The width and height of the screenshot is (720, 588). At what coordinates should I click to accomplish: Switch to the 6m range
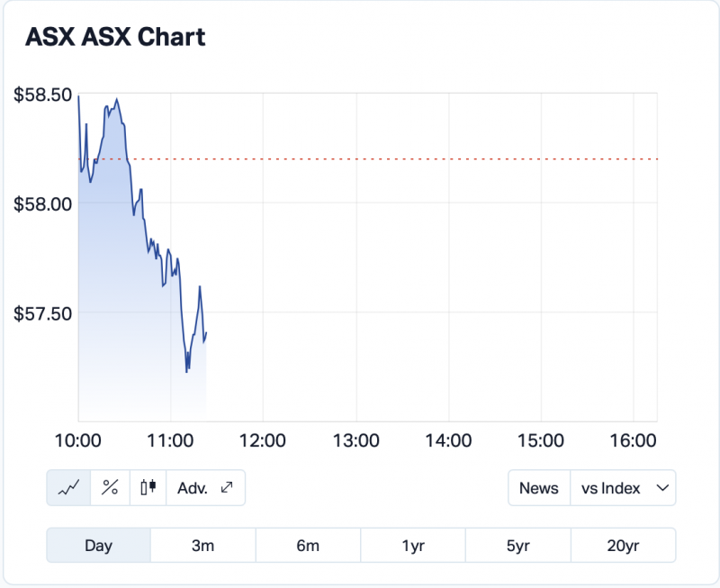308,545
